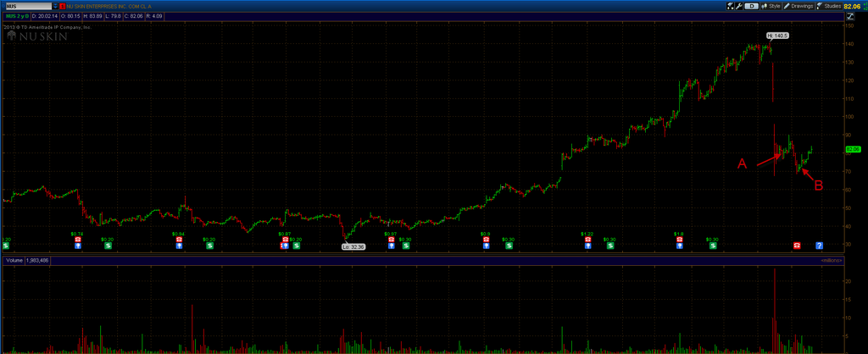868x354 pixels.
Task: Click the $1.22 conference call phone icon
Action: pyautogui.click(x=588, y=239)
